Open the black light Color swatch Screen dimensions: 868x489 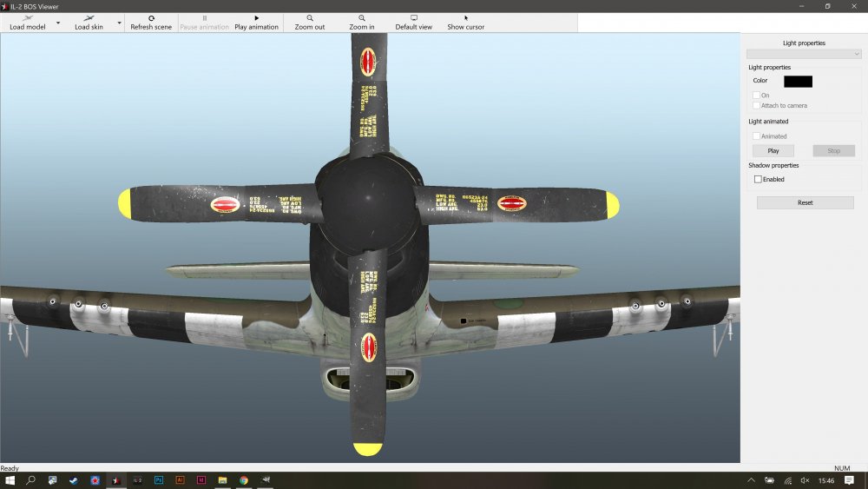pyautogui.click(x=798, y=81)
